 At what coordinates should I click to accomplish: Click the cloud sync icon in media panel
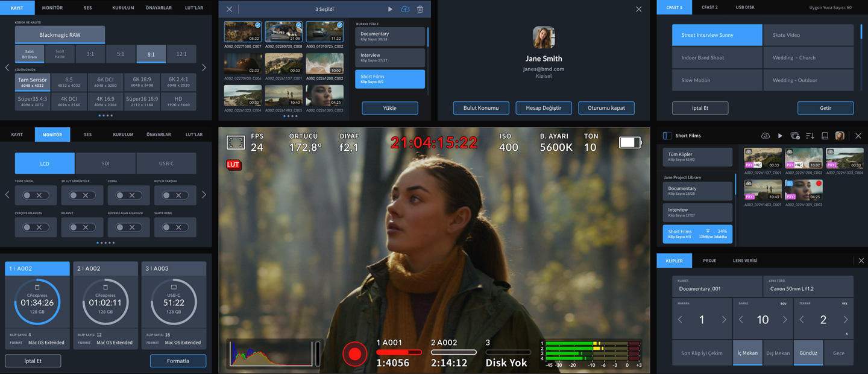pos(766,136)
